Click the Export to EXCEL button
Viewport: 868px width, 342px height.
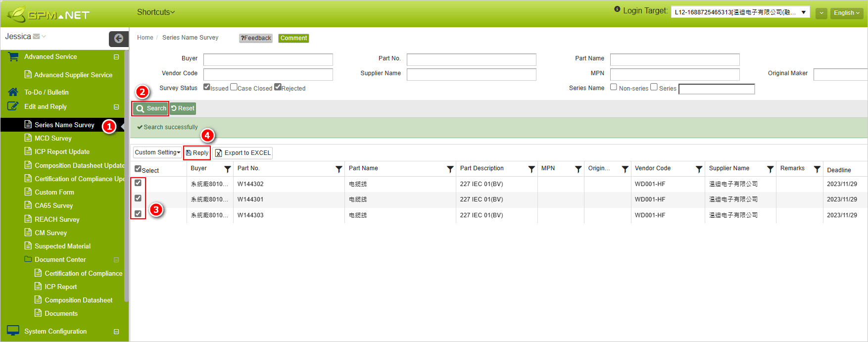point(242,153)
